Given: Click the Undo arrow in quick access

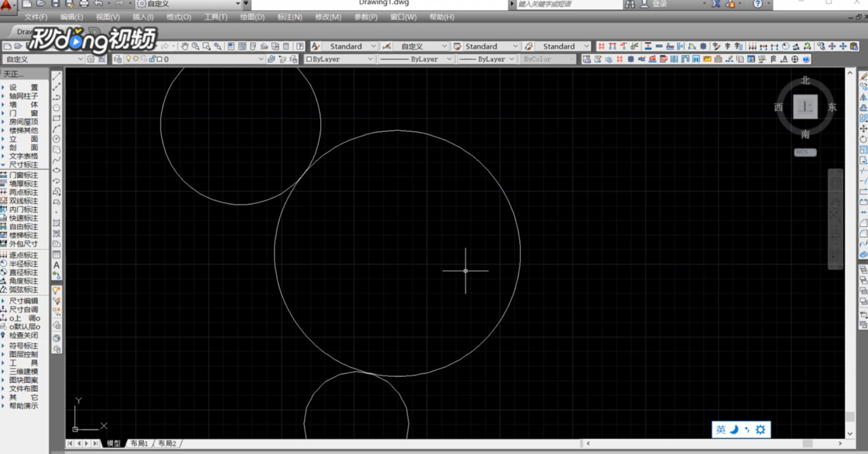Looking at the screenshot, I should pos(99,3).
